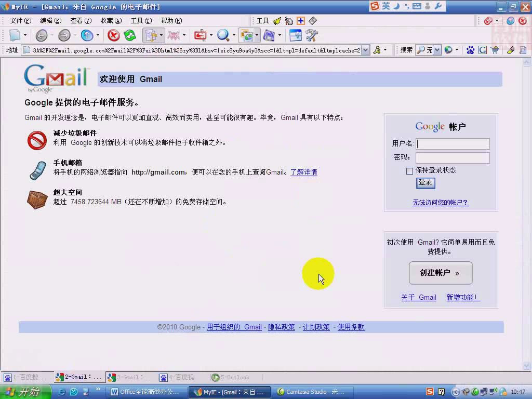Open dropdown arrow next to new page icon
532x399 pixels.
pos(25,35)
